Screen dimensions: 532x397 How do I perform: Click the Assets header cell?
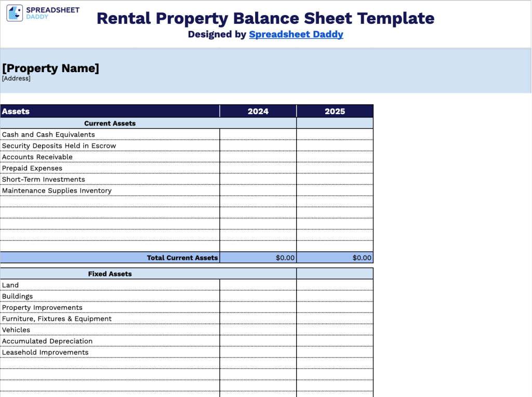(x=16, y=111)
